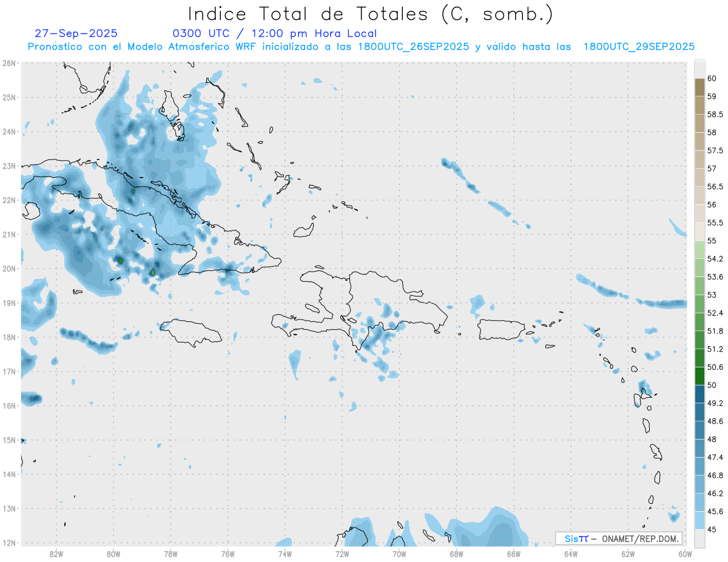Click the colorbar value '57'
The image size is (728, 562).
pyautogui.click(x=712, y=168)
